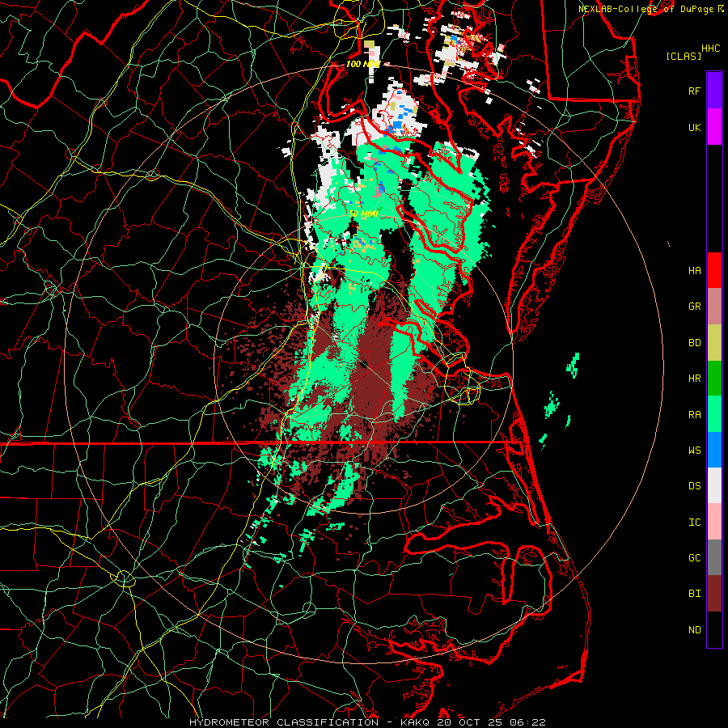The width and height of the screenshot is (728, 728).
Task: Pick the HR dark green legend swatch
Action: pos(714,379)
